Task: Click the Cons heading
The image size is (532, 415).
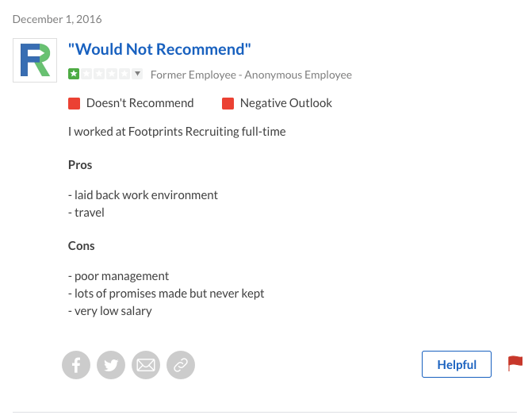Action: 82,246
